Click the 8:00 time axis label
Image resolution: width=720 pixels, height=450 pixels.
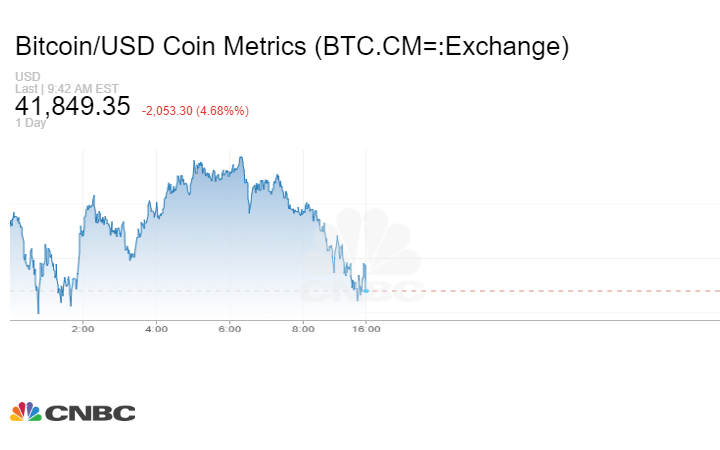pyautogui.click(x=304, y=328)
